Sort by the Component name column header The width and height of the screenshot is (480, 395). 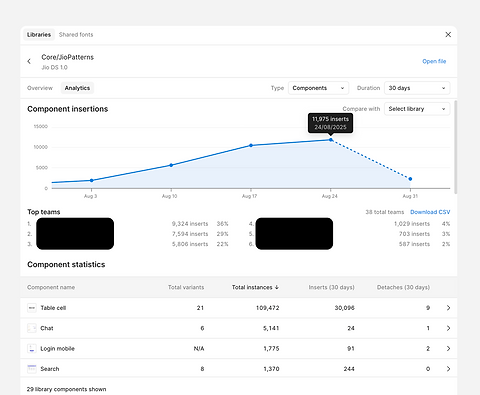click(x=51, y=287)
